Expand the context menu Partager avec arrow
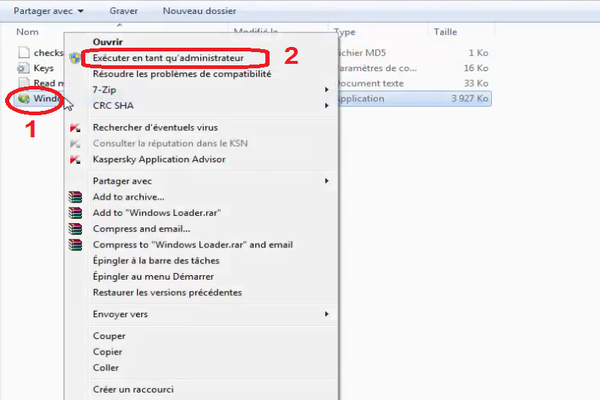Image resolution: width=600 pixels, height=400 pixels. 326,181
